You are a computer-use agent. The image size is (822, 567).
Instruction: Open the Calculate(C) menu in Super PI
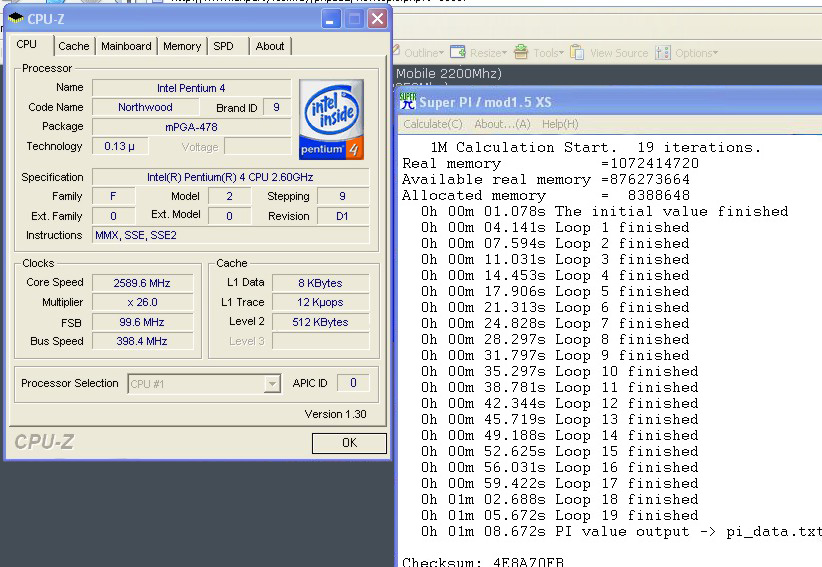pyautogui.click(x=433, y=124)
